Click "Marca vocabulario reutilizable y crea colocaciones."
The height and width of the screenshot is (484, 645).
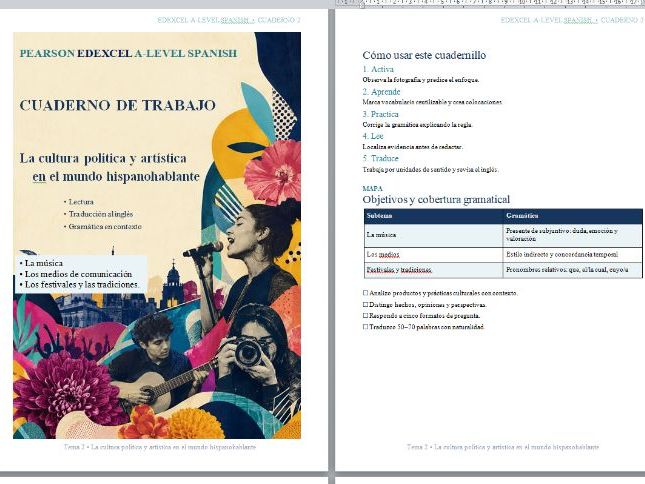pos(432,102)
